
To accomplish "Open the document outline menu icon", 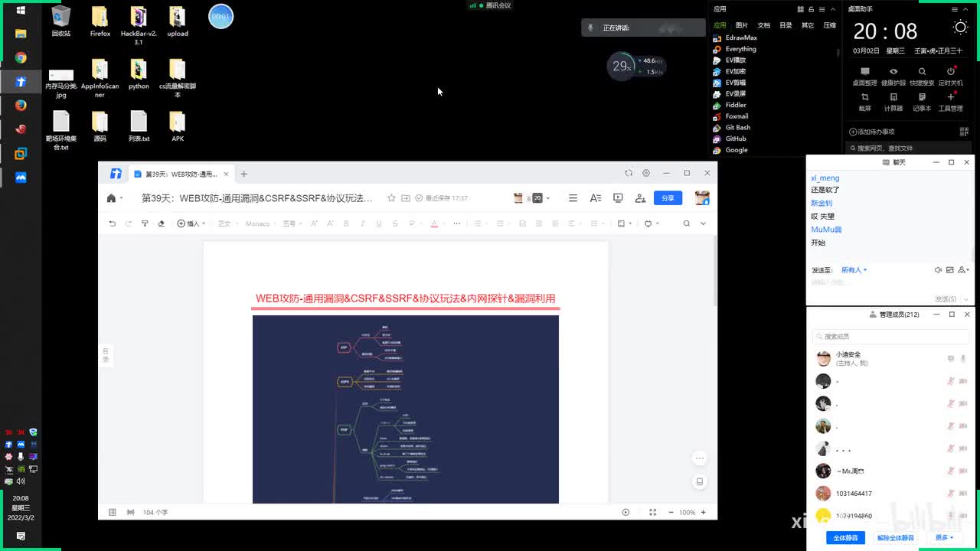I will tap(573, 198).
